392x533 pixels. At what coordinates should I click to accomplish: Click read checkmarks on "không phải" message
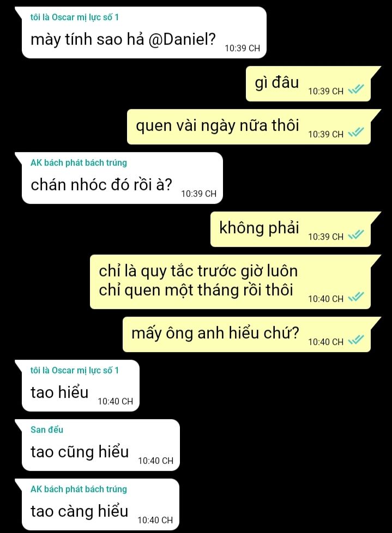[x=356, y=234]
